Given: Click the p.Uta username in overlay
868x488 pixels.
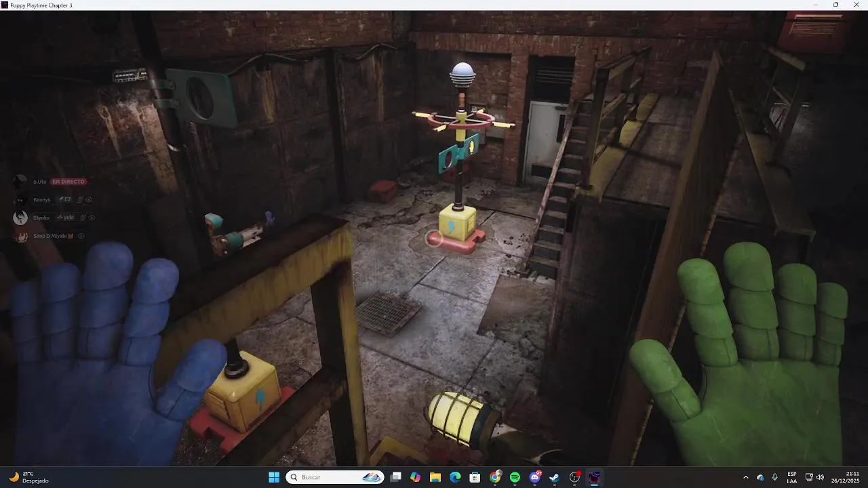Looking at the screenshot, I should (40, 182).
